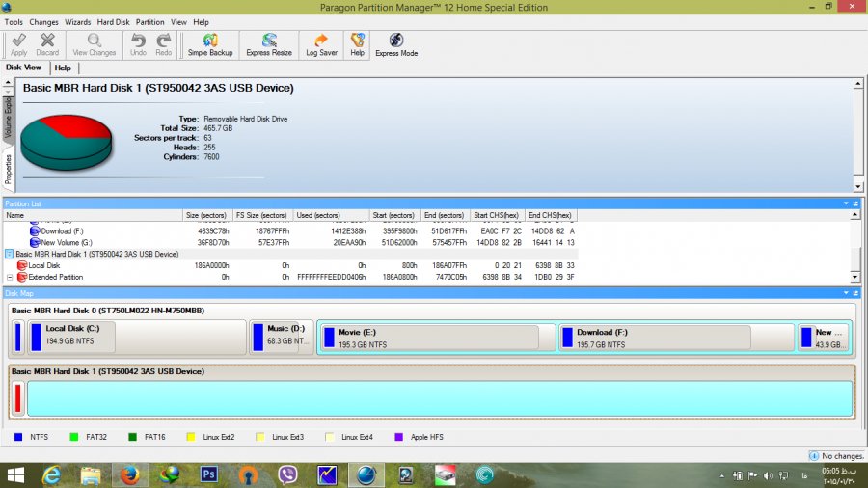Click the NTFS blue legend swatch
The width and height of the screenshot is (868, 488).
(18, 437)
